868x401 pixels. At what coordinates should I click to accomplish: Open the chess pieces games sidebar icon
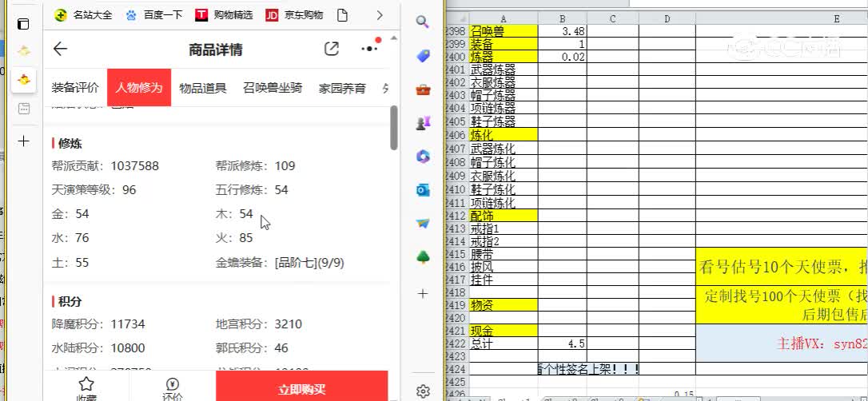pos(423,123)
